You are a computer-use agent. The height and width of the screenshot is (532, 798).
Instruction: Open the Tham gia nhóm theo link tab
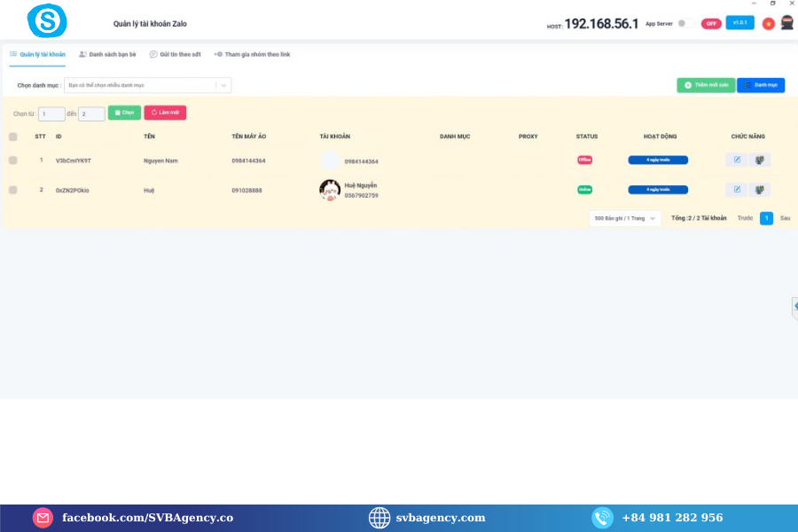click(253, 55)
